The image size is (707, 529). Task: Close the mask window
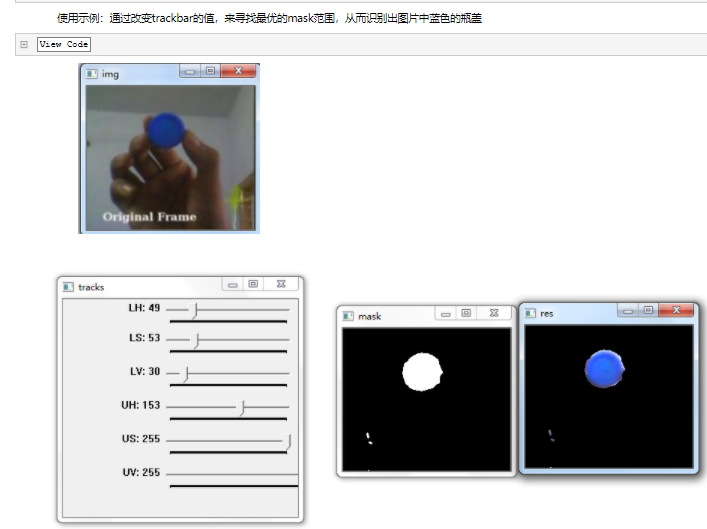(494, 313)
